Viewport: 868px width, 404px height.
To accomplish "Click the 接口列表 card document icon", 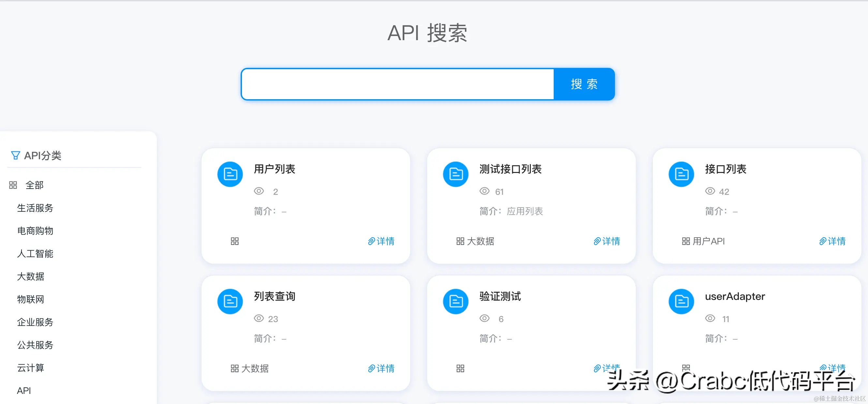I will (x=681, y=174).
